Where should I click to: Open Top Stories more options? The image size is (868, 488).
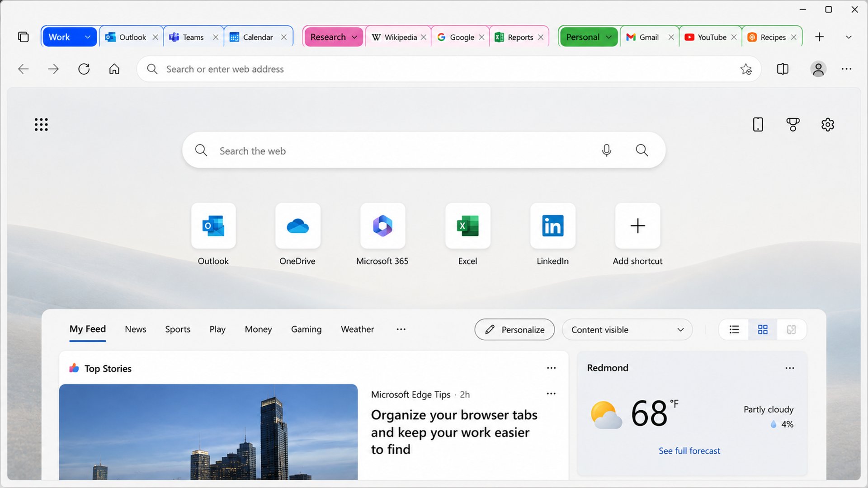point(552,368)
